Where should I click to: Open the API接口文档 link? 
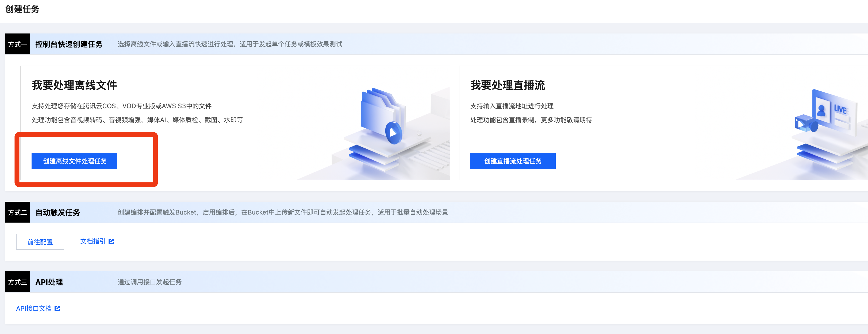(34, 308)
